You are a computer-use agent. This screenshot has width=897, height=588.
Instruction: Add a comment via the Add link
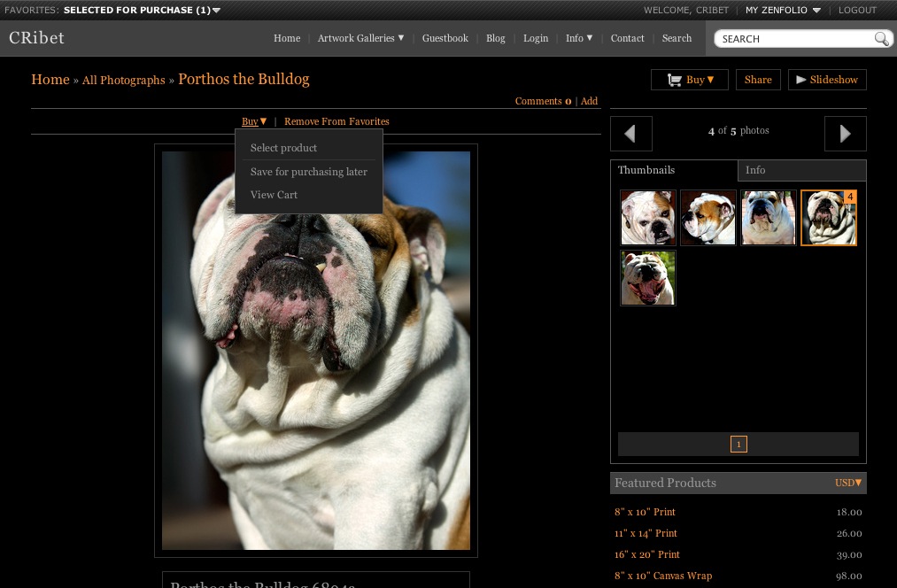(589, 101)
